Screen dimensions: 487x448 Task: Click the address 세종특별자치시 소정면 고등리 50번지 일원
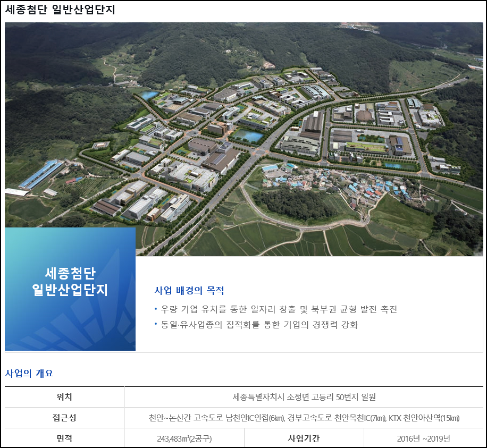[x=304, y=397]
